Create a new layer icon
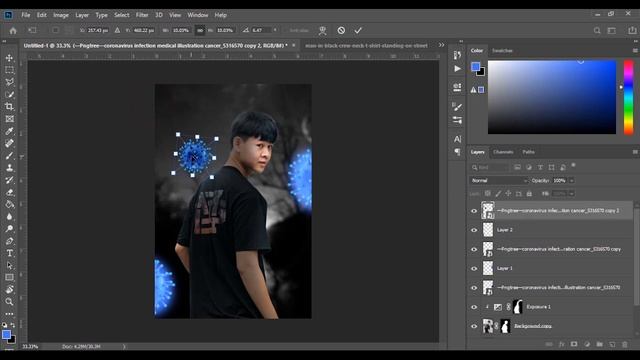 point(612,344)
